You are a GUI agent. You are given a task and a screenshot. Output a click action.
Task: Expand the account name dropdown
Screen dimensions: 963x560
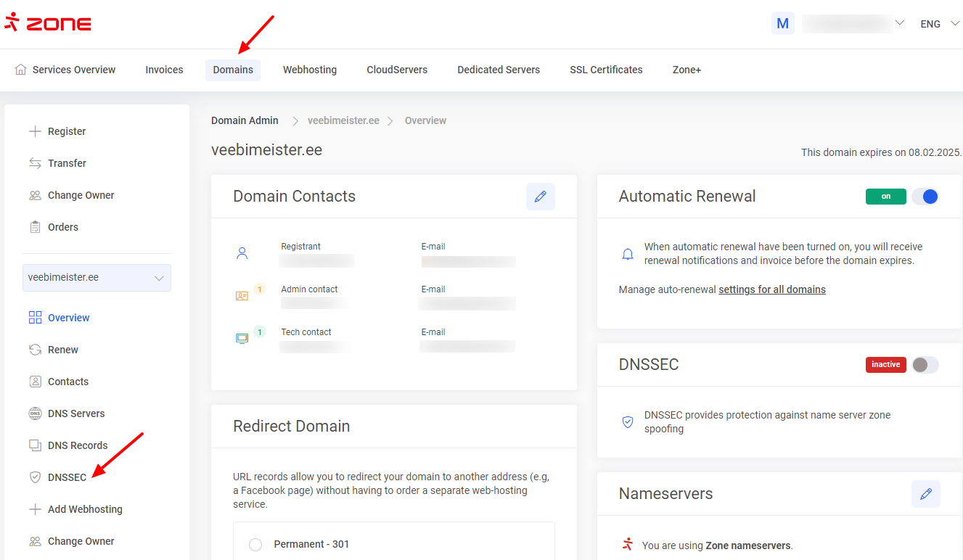[x=899, y=23]
